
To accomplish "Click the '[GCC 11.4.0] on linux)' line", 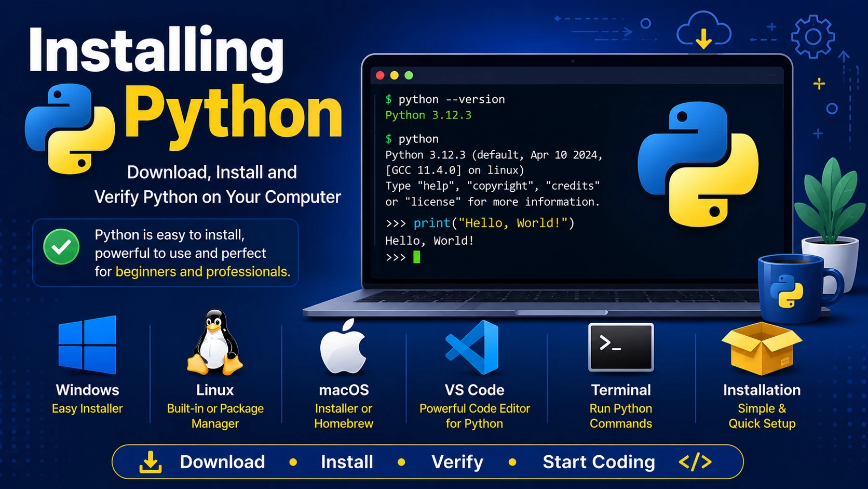I will coord(455,170).
